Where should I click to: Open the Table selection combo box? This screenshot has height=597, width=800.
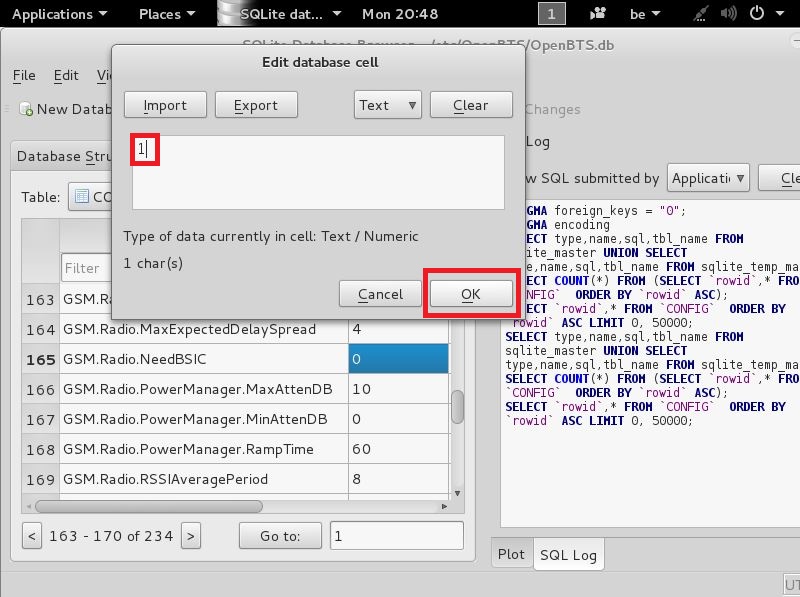click(x=90, y=197)
